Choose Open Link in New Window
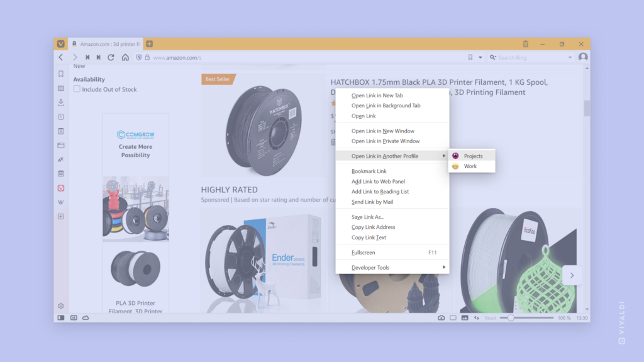 point(392,131)
